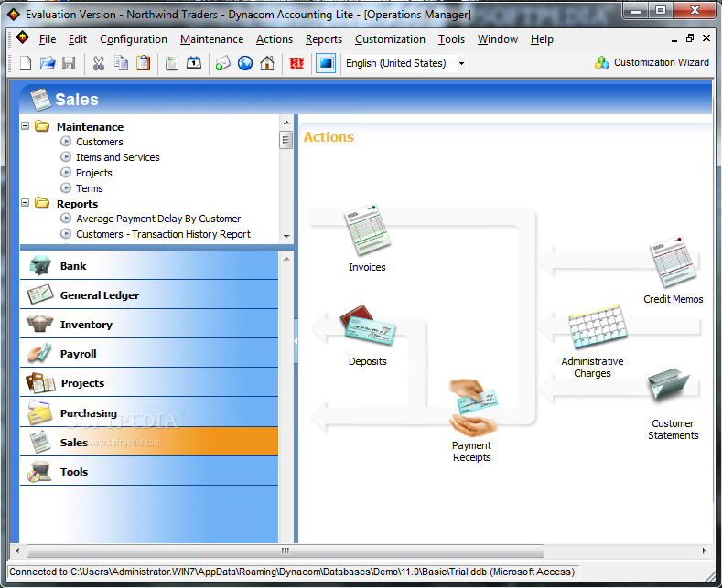Toggle the blue screen toolbar button
The width and height of the screenshot is (722, 588).
pos(326,63)
